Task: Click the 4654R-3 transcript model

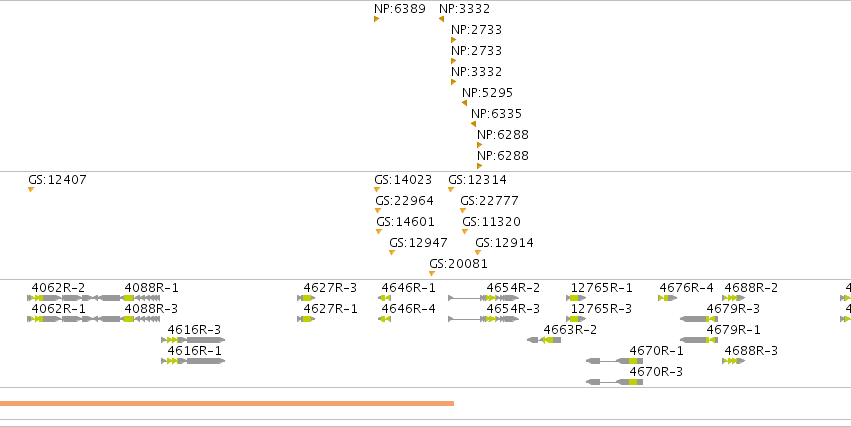Action: tap(484, 319)
